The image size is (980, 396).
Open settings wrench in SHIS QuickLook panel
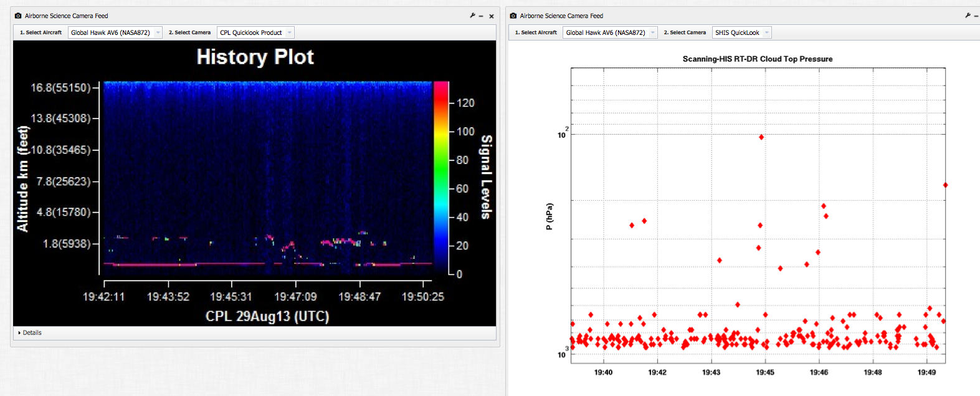click(x=968, y=16)
